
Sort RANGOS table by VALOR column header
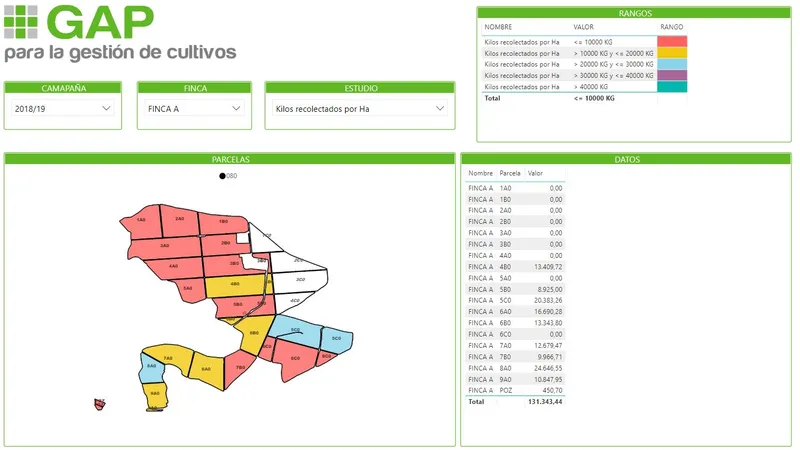583,27
